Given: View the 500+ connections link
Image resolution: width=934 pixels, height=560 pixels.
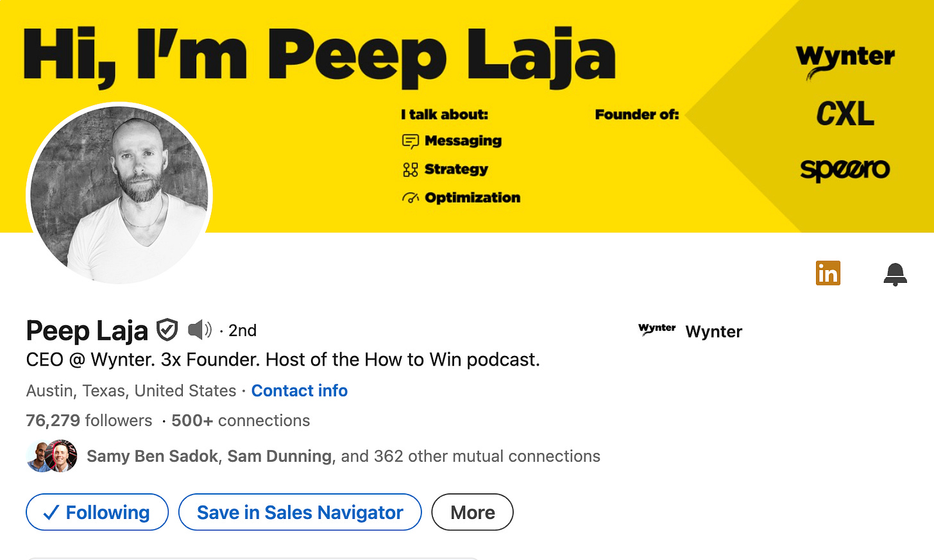Looking at the screenshot, I should 241,421.
